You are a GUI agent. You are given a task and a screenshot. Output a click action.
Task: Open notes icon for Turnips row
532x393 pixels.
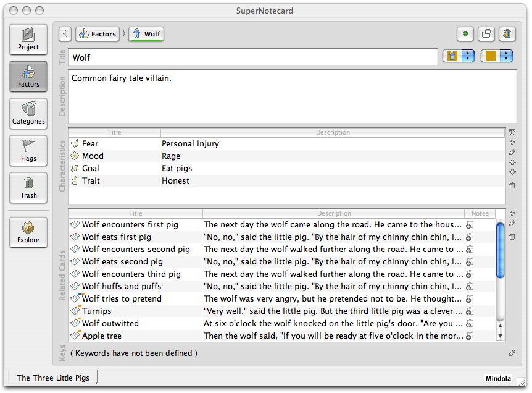[x=470, y=311]
